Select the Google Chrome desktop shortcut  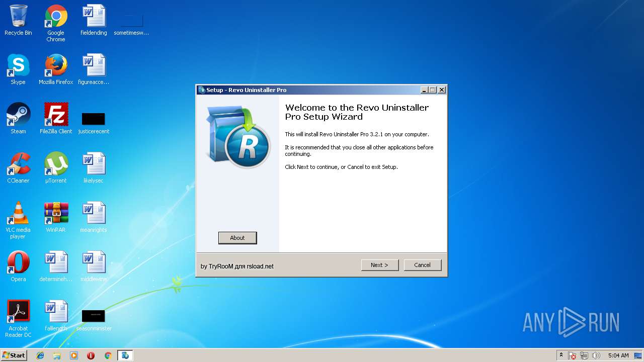click(x=56, y=23)
